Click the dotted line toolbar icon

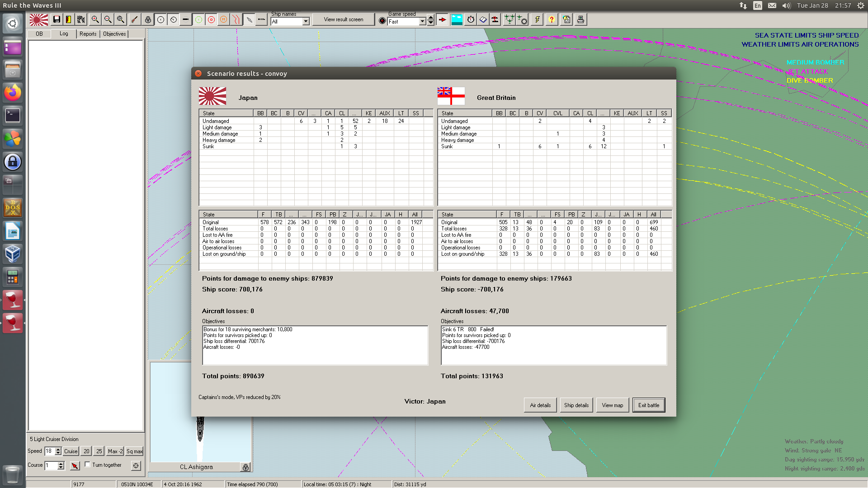click(262, 19)
